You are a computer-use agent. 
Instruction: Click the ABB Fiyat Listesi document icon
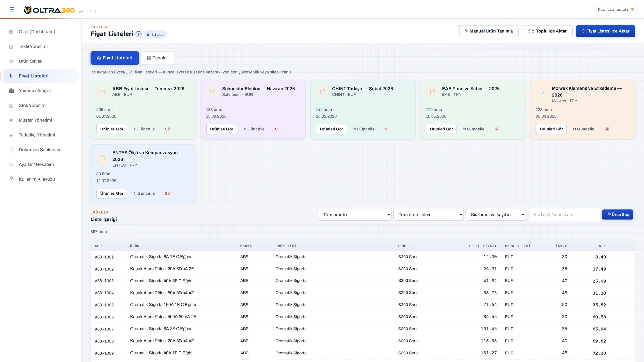[103, 91]
